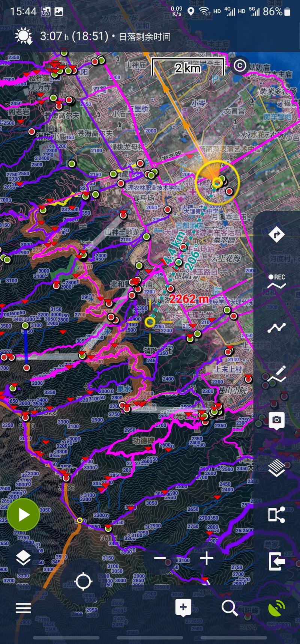The width and height of the screenshot is (300, 644).
Task: Start track recording with REC button
Action: [277, 281]
